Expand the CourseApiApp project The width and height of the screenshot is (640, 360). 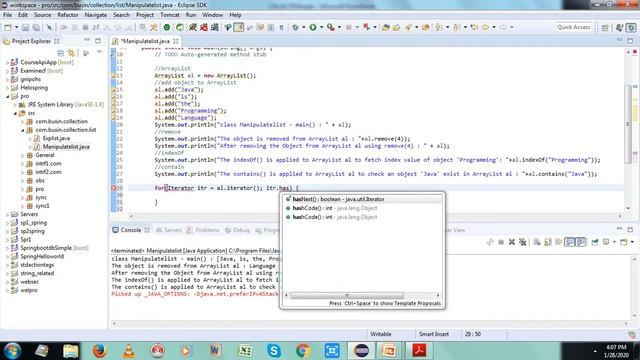point(7,62)
